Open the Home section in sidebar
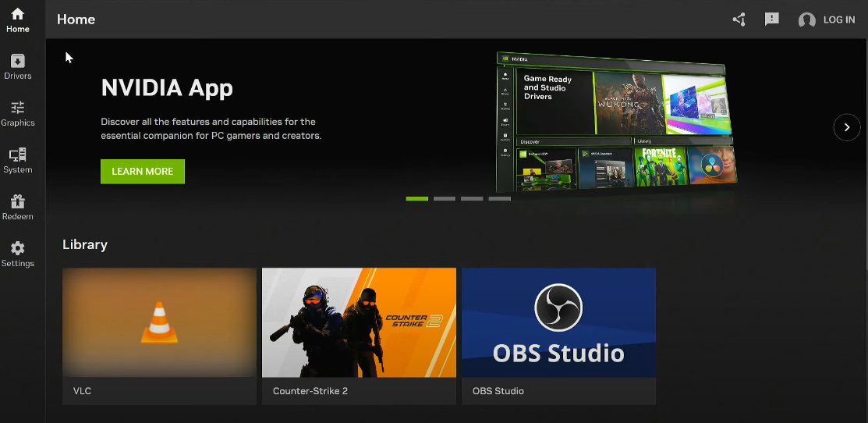Viewport: 868px width, 423px height. click(18, 20)
